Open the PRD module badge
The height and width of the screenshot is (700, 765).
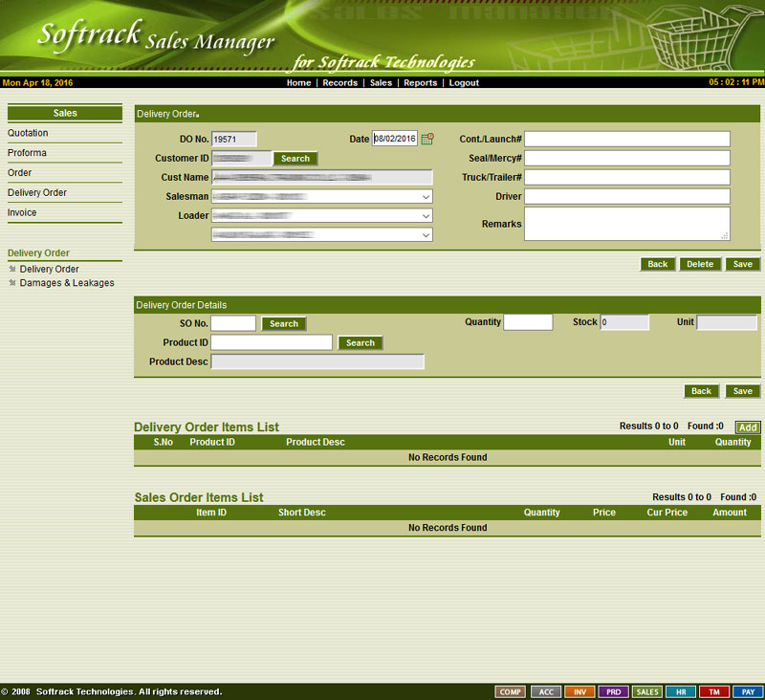(x=613, y=691)
